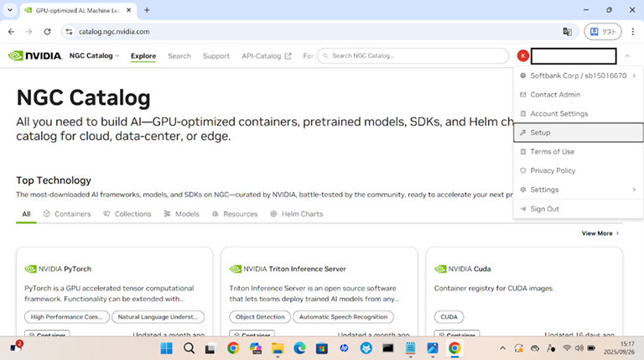Screen dimensions: 644x360
Task: Open Microsoft Store from the taskbar
Action: 322,348
